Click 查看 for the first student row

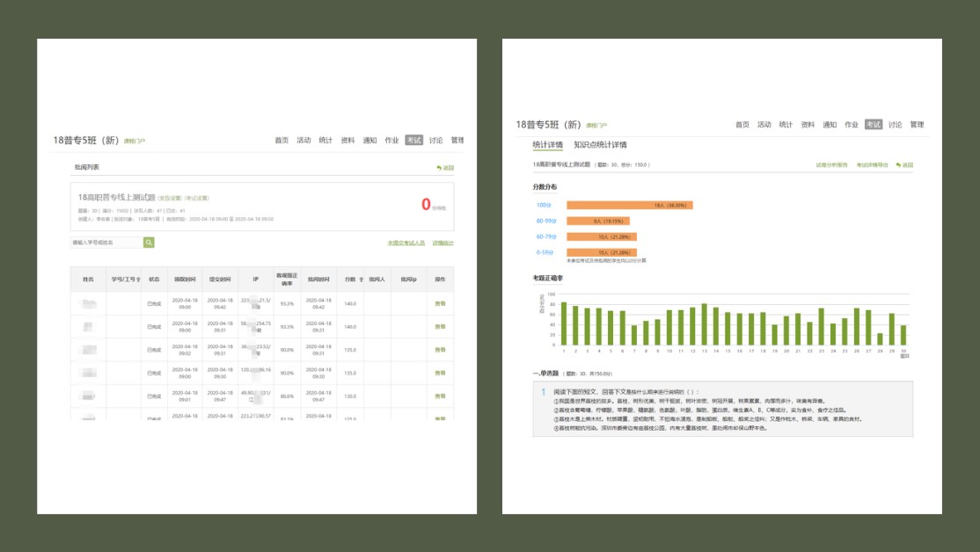click(440, 303)
